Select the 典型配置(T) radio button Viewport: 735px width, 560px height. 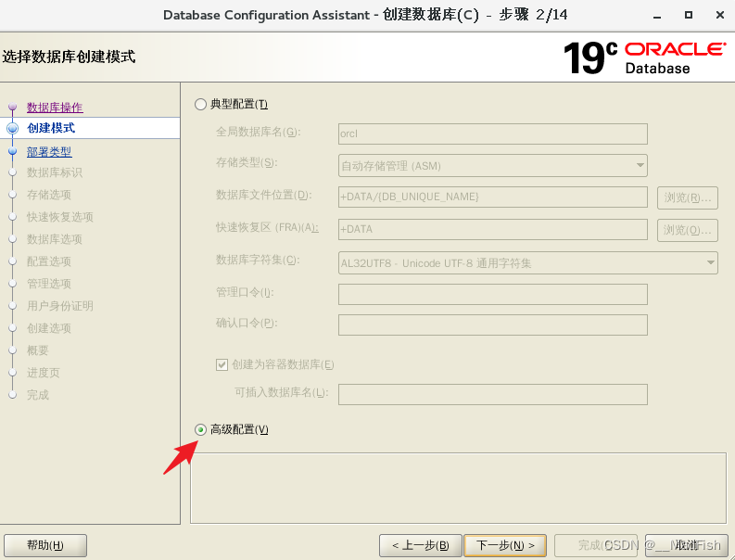pyautogui.click(x=200, y=104)
